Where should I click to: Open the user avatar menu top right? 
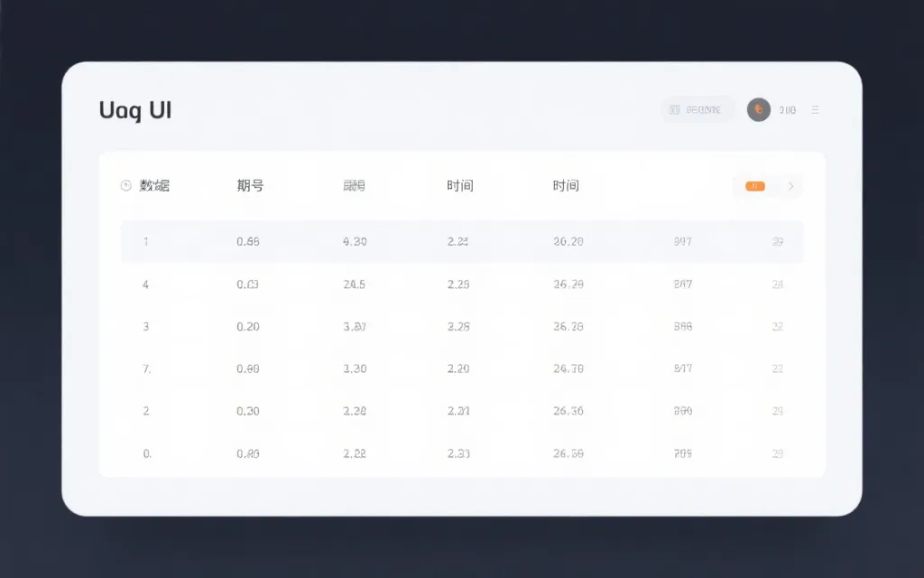pos(759,109)
